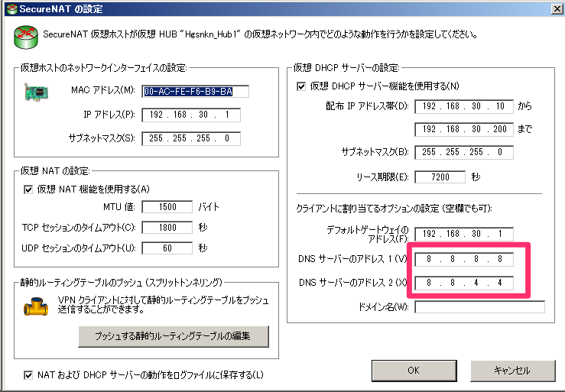This screenshot has height=392, width=565.
Task: Click the デフォルトゲートウェイのアドレス field
Action: pyautogui.click(x=464, y=234)
